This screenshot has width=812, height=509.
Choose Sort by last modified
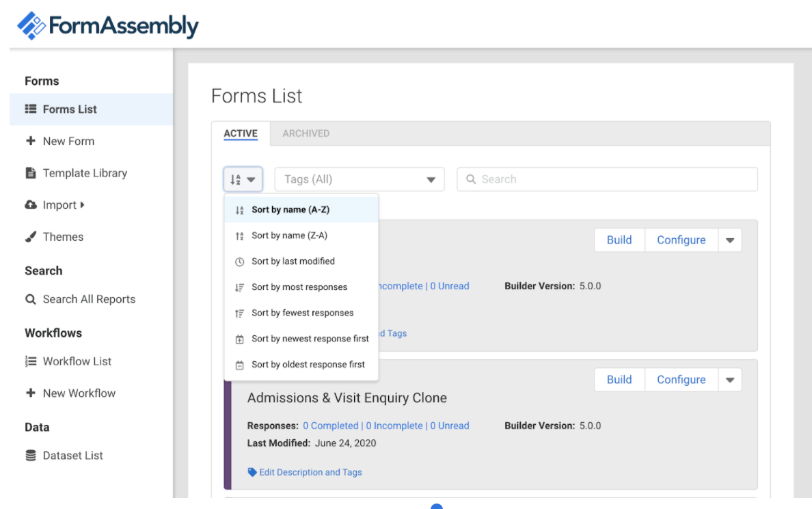[x=301, y=261]
